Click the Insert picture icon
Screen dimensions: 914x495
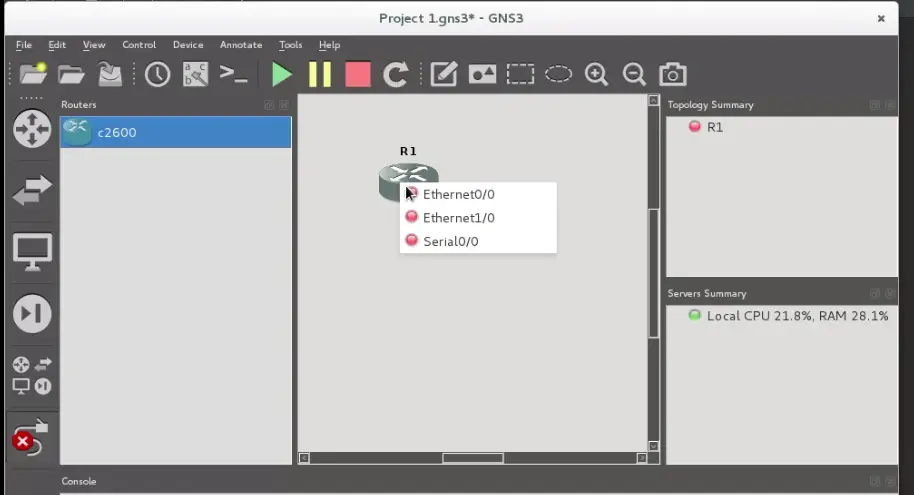(x=482, y=75)
